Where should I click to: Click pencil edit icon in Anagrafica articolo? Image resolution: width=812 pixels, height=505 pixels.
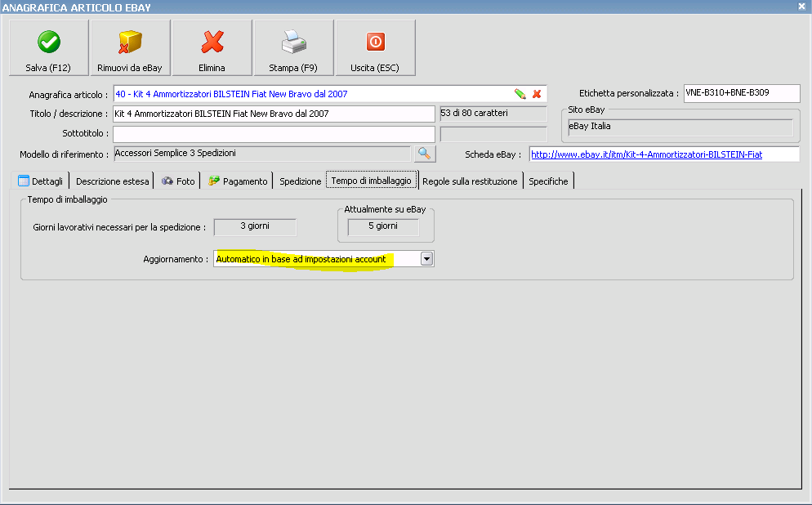(x=520, y=94)
